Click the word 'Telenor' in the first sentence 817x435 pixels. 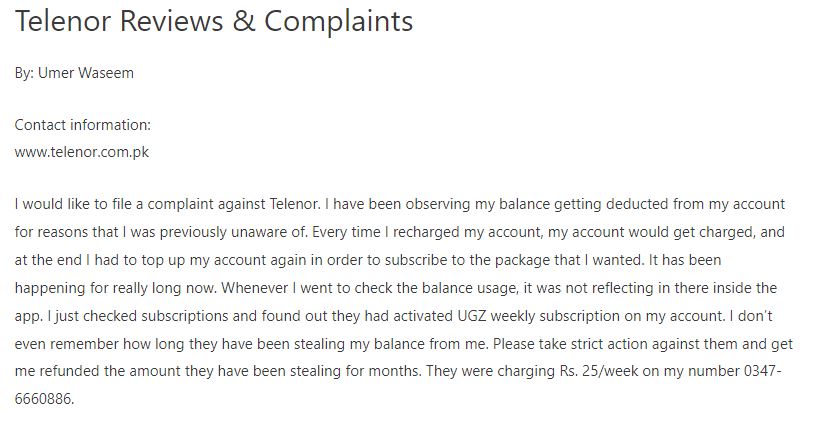[x=294, y=204]
